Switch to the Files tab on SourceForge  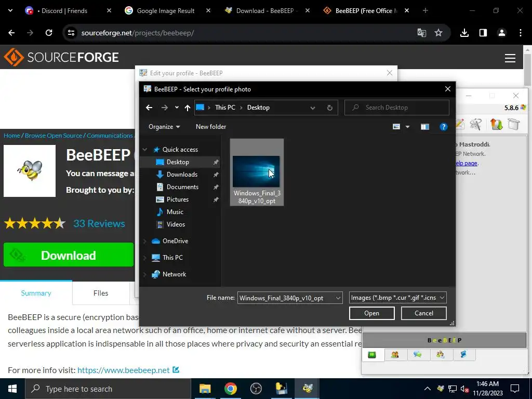pyautogui.click(x=101, y=293)
